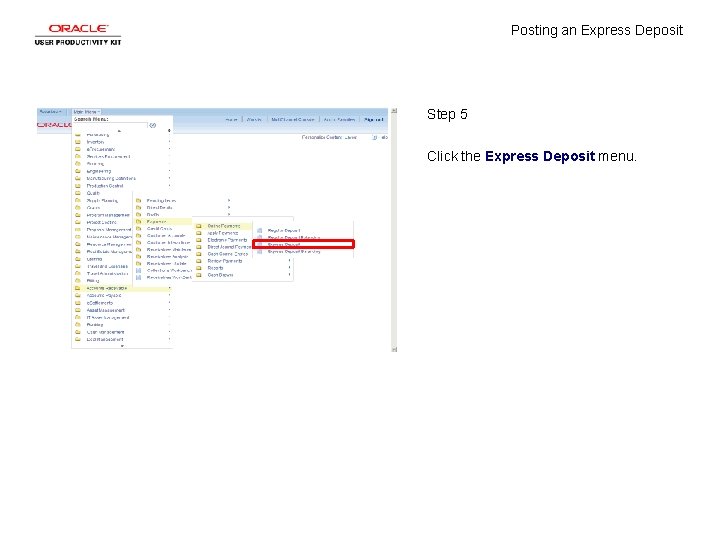720x540 pixels.
Task: Expand the Review Payments submenu arrow
Action: coord(289,261)
